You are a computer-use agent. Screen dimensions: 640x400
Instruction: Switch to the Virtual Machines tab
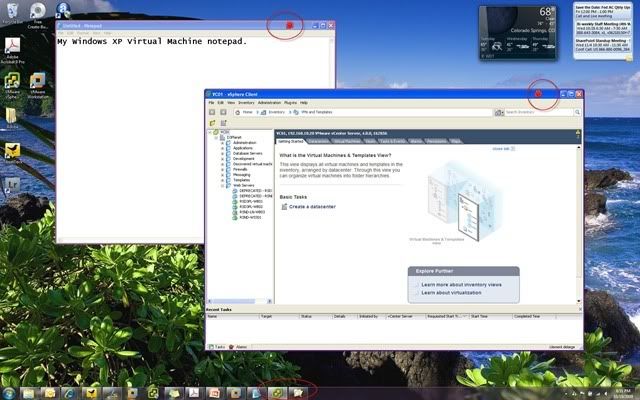pyautogui.click(x=347, y=141)
